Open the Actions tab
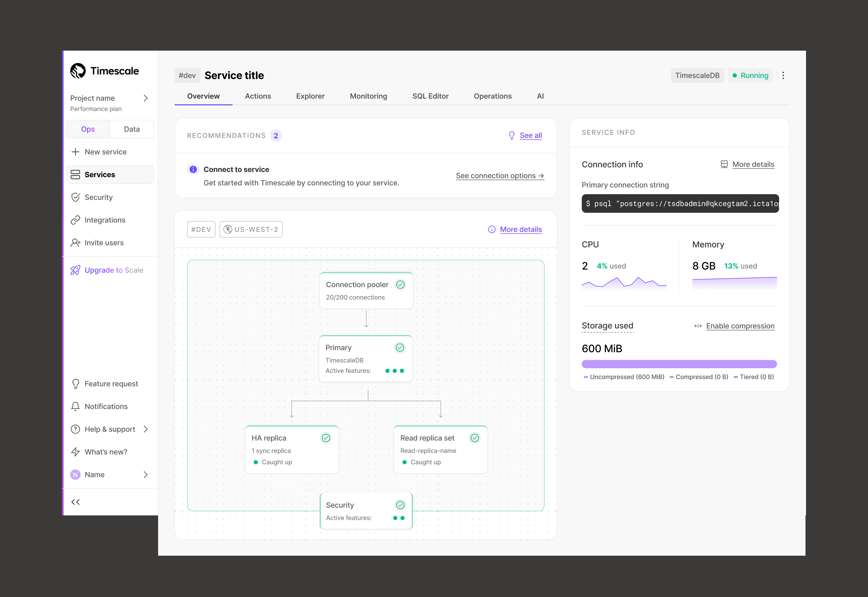 258,96
